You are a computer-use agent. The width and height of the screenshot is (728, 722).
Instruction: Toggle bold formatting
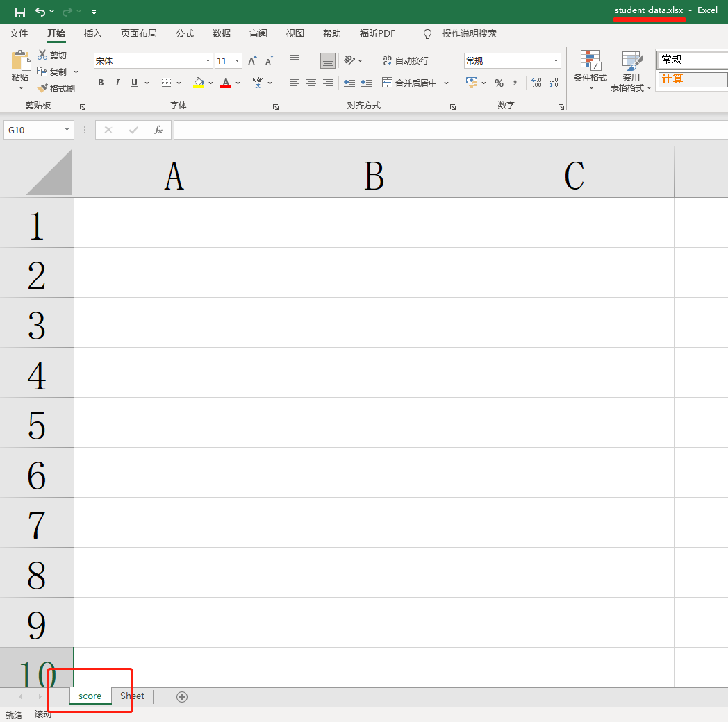(101, 83)
